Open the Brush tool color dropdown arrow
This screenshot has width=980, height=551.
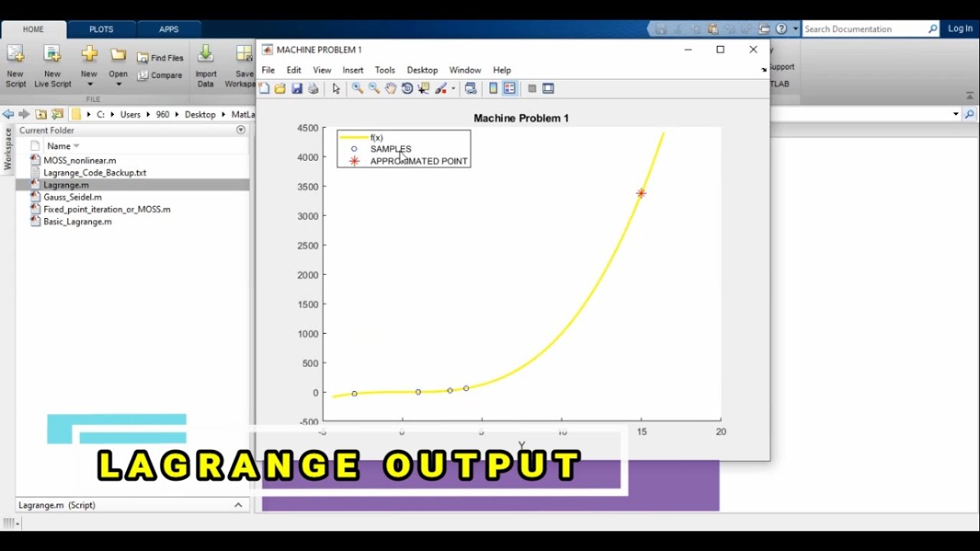453,89
